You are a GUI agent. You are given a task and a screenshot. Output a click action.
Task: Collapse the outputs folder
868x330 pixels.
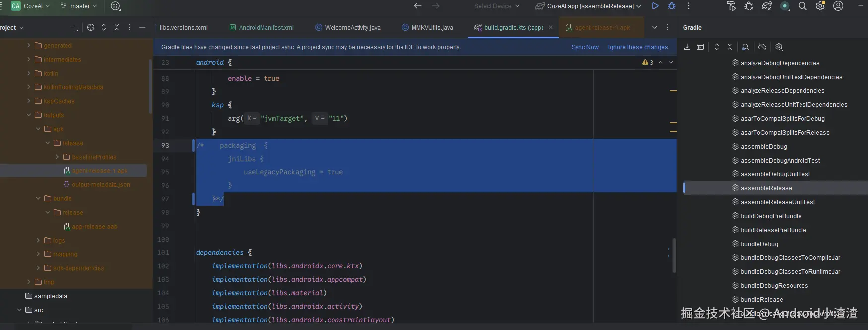tap(29, 115)
